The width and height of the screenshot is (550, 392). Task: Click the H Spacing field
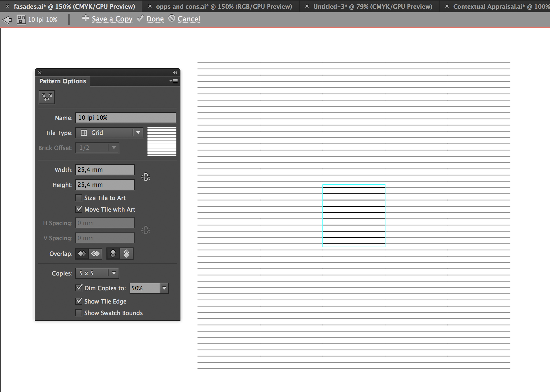click(x=105, y=223)
